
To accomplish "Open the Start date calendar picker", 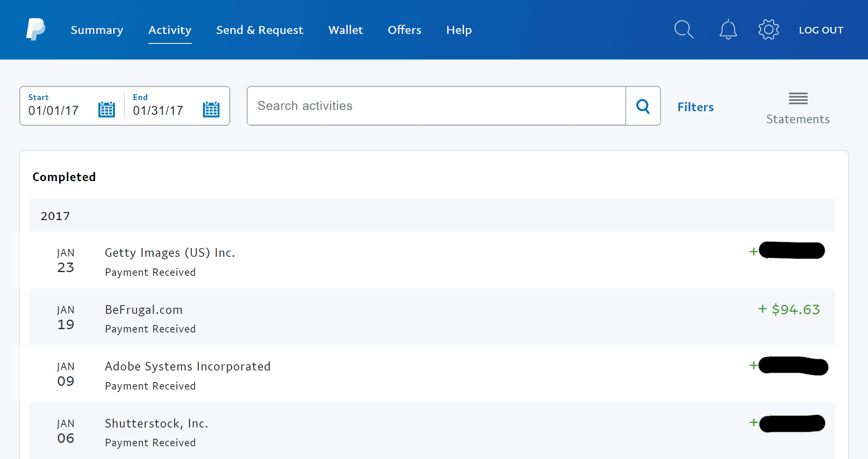I will point(106,109).
